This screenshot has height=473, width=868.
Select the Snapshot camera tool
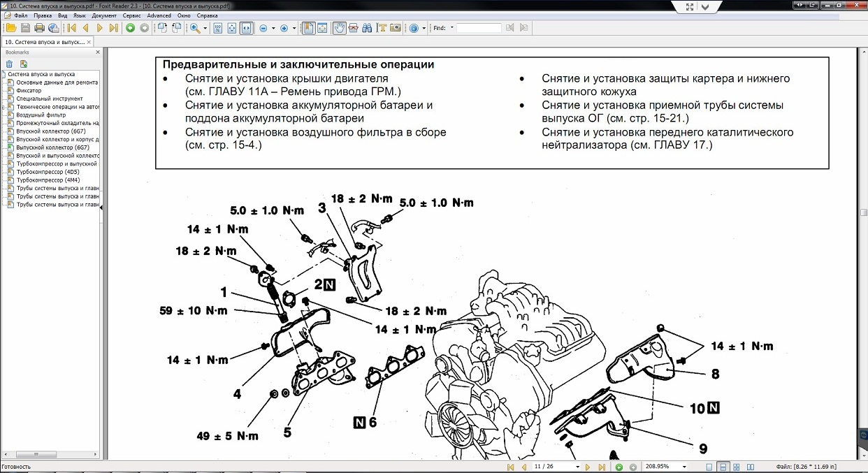[396, 28]
